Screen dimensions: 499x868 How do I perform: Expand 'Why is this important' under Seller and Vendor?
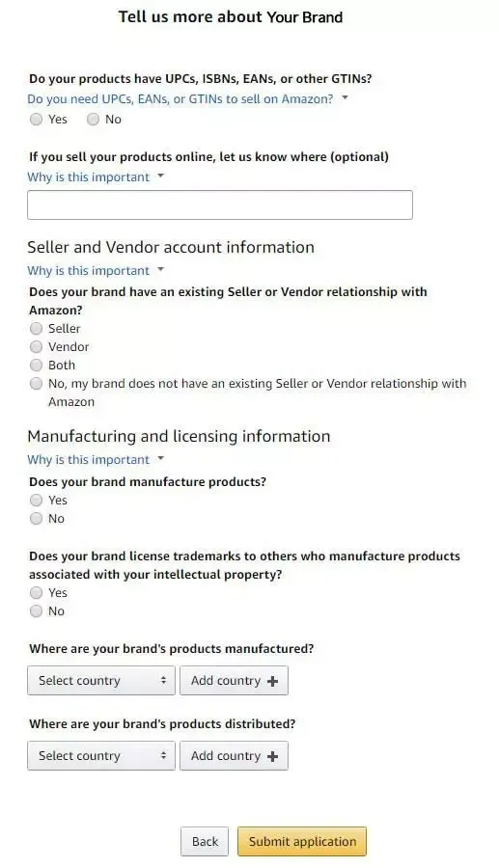[96, 271]
